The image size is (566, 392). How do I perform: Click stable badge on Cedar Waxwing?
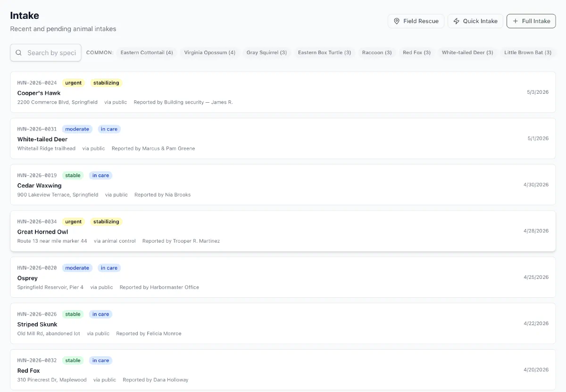coord(73,175)
